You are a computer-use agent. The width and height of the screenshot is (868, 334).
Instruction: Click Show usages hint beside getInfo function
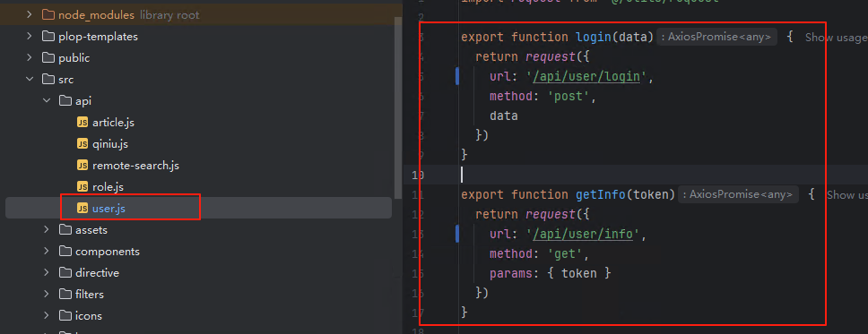pos(847,194)
